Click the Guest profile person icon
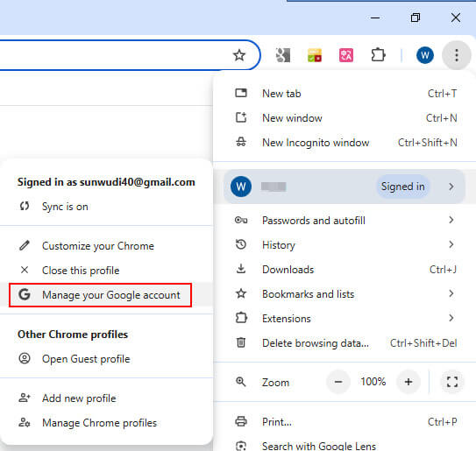The height and width of the screenshot is (451, 476). coord(25,358)
